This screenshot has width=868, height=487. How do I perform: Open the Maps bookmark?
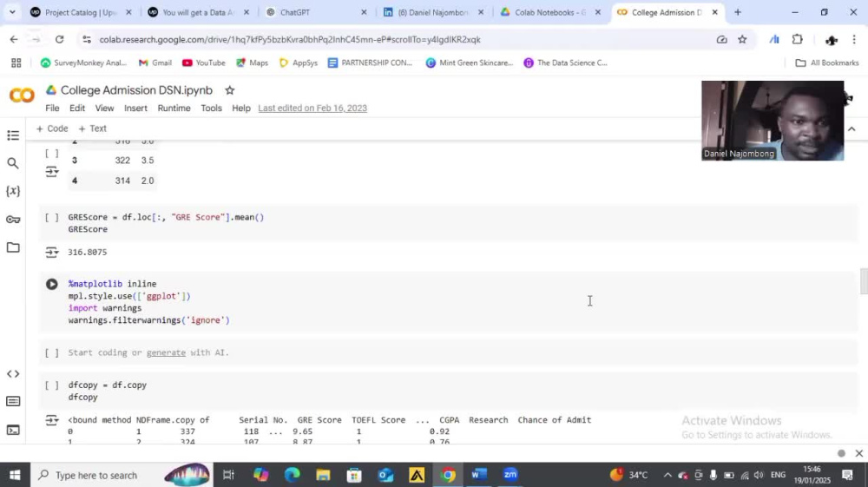tap(252, 63)
